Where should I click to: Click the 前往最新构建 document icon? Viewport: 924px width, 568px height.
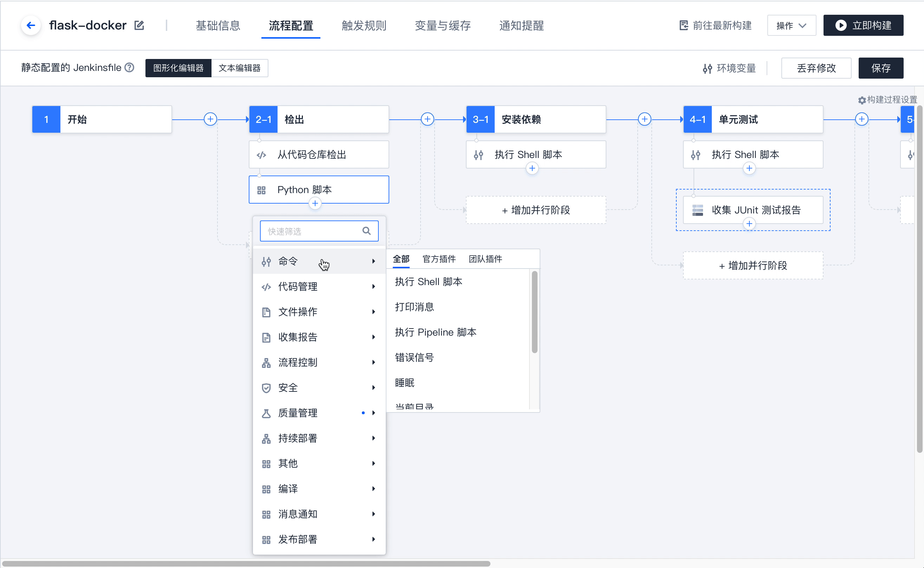(684, 25)
